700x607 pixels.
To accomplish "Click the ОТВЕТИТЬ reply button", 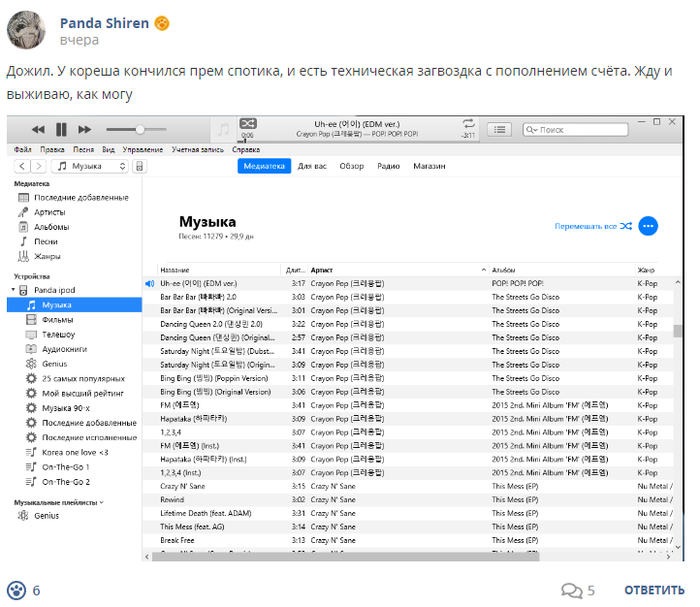I will pyautogui.click(x=654, y=591).
